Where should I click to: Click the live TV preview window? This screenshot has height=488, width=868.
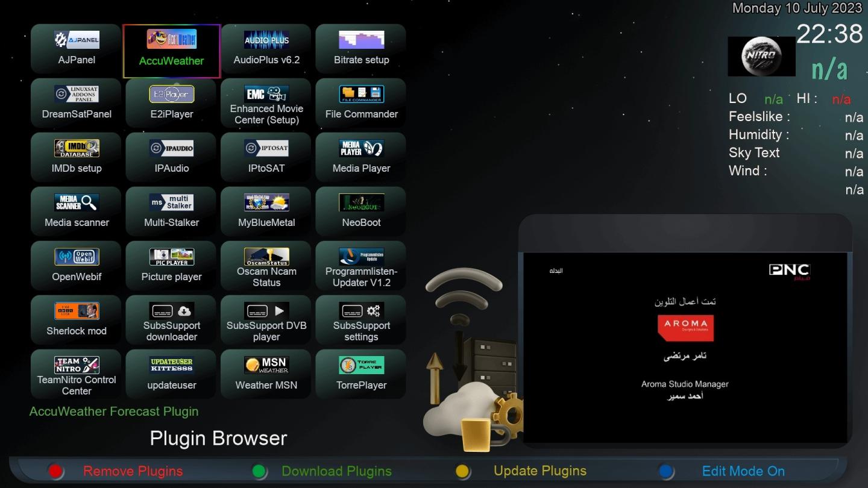tap(685, 348)
